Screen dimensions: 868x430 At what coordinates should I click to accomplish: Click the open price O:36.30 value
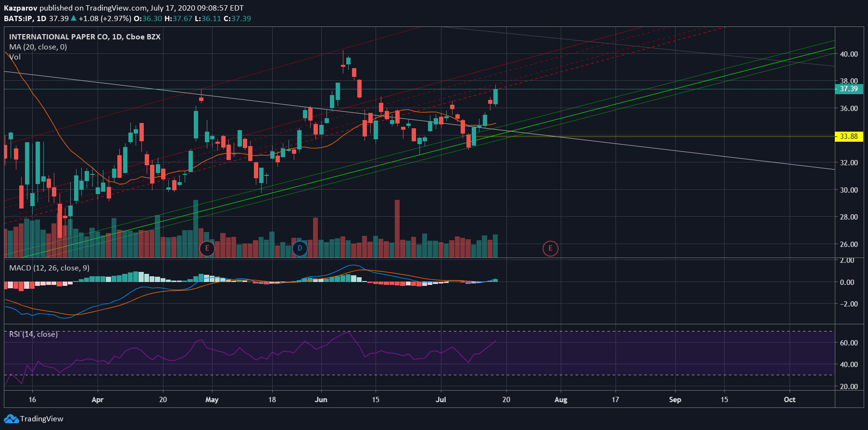(148, 19)
